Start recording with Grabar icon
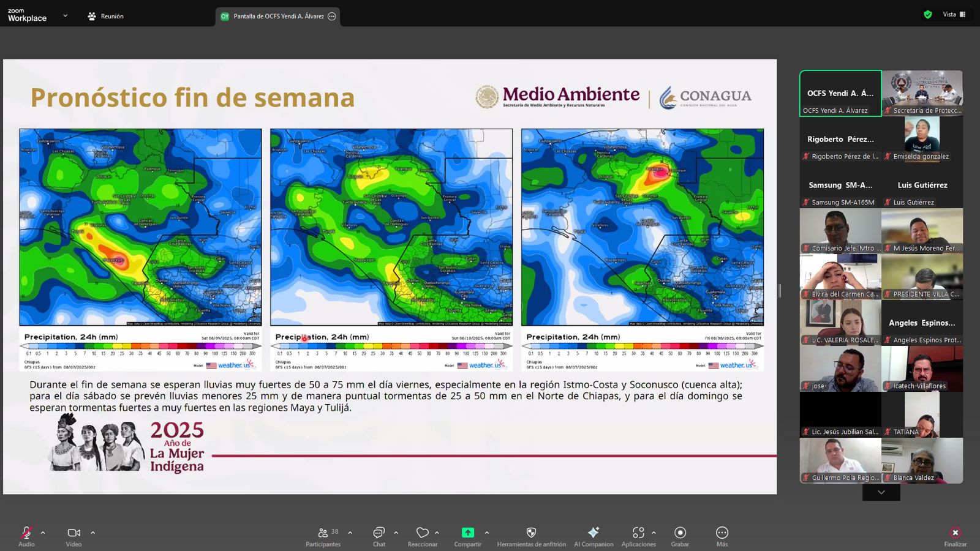Viewport: 980px width, 551px height. tap(680, 533)
